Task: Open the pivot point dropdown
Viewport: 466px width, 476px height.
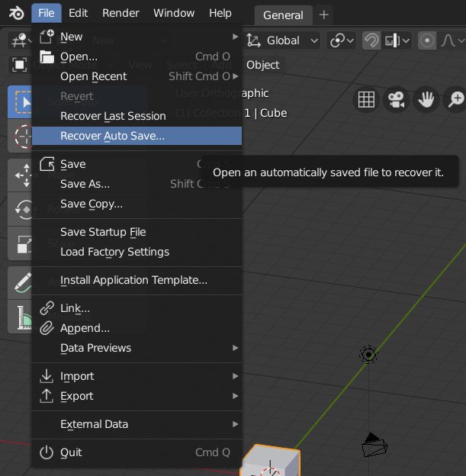Action: 342,40
